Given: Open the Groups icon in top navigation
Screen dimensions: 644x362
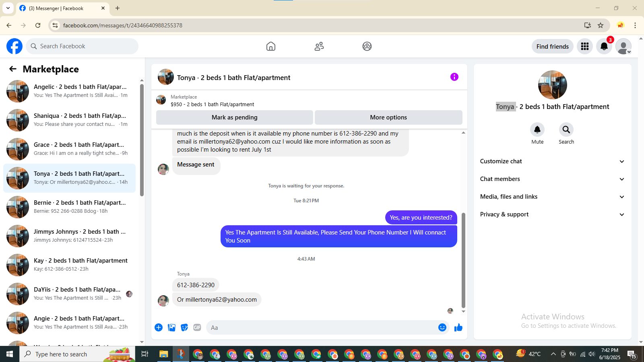Looking at the screenshot, I should point(367,46).
